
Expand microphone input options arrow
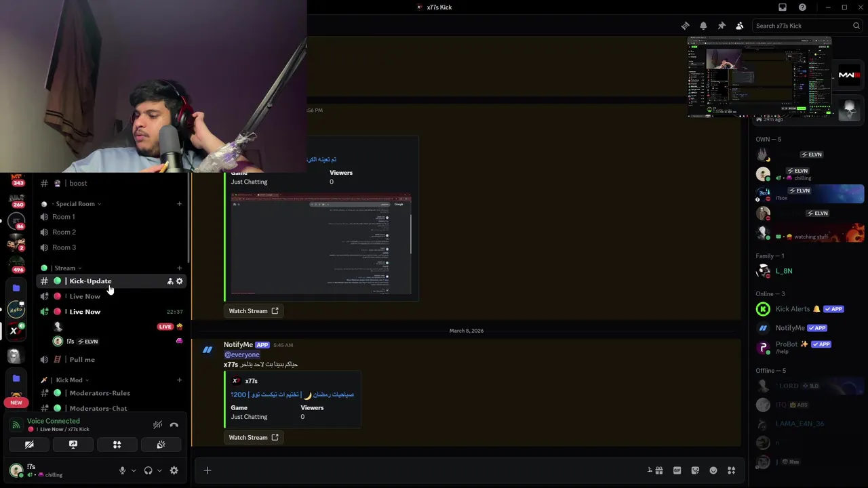pos(134,470)
